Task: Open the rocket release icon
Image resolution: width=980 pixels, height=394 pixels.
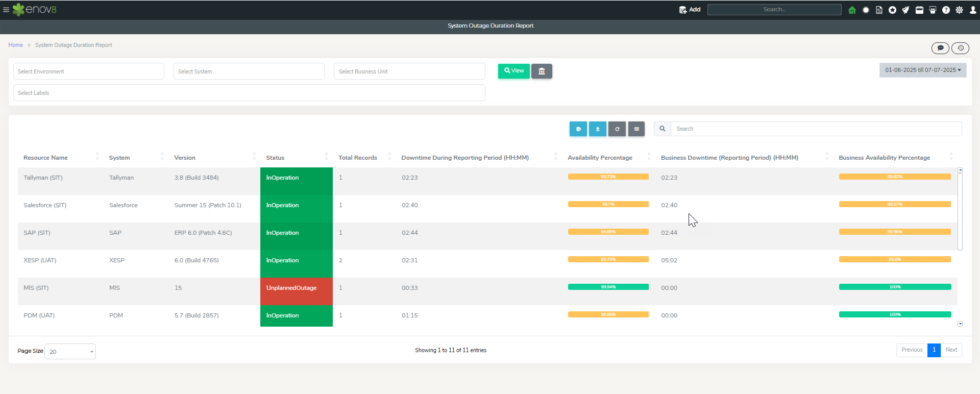Action: pos(905,10)
